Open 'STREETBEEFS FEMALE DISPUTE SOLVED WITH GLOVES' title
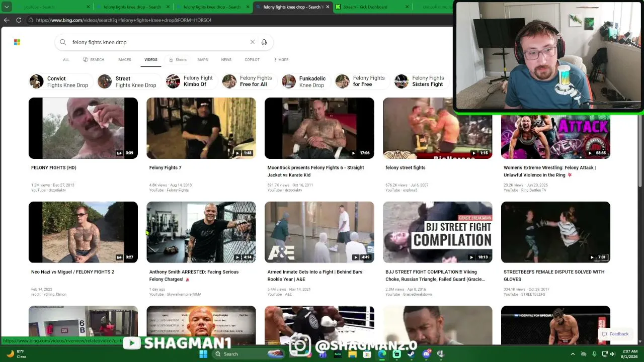Image resolution: width=644 pixels, height=362 pixels. [x=554, y=276]
